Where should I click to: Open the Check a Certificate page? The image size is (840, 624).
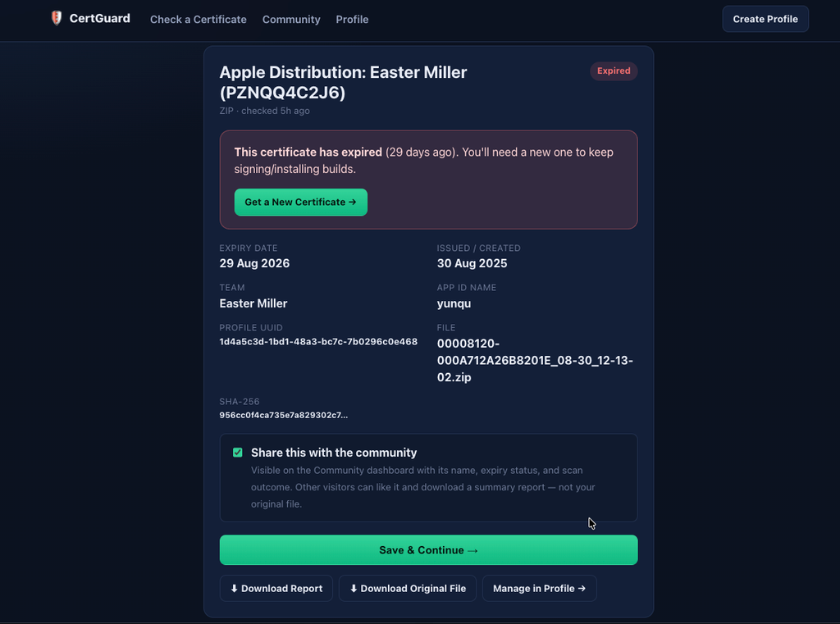coord(199,20)
